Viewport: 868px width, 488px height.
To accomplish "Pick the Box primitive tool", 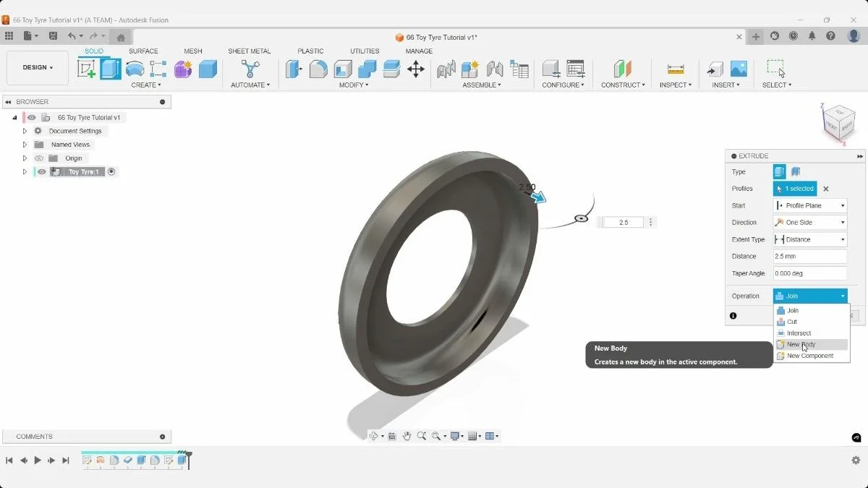I will click(x=208, y=69).
